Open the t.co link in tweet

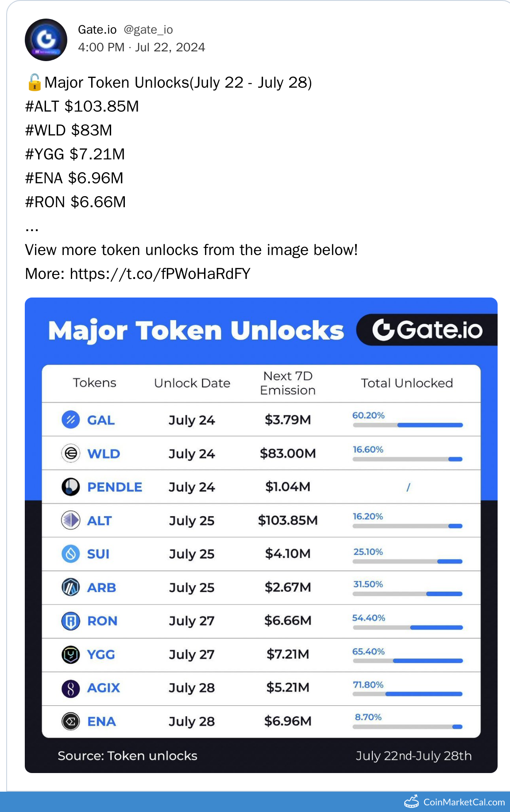(x=160, y=274)
